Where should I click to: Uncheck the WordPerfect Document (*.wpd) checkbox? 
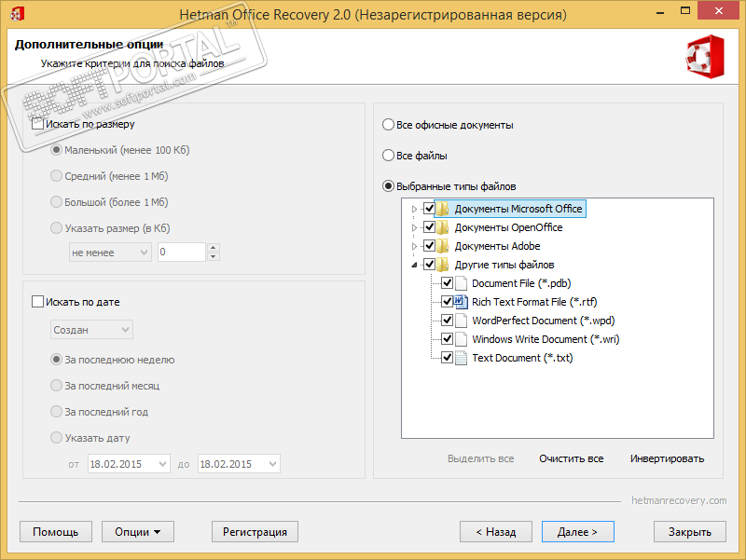[447, 320]
